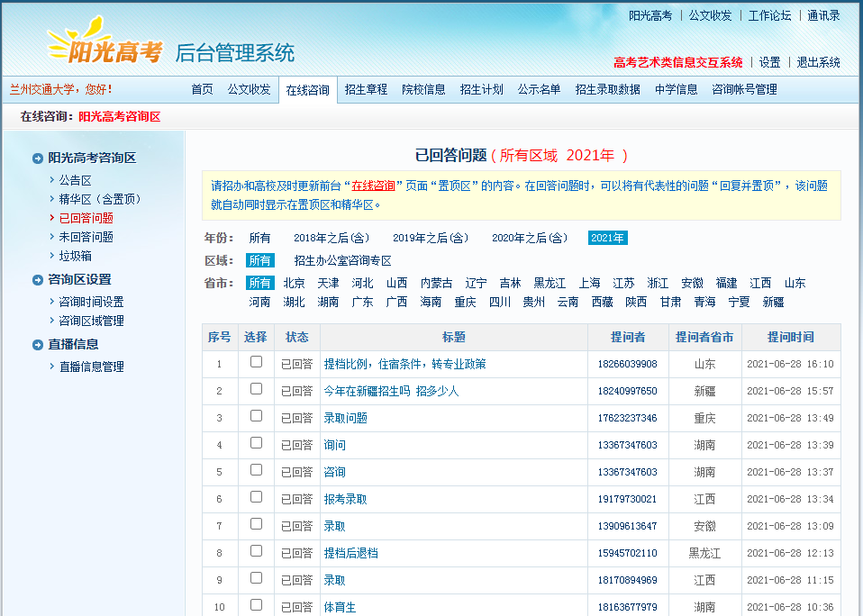This screenshot has width=863, height=616.
Task: Open the 招生计划 navigation tab
Action: tap(481, 89)
